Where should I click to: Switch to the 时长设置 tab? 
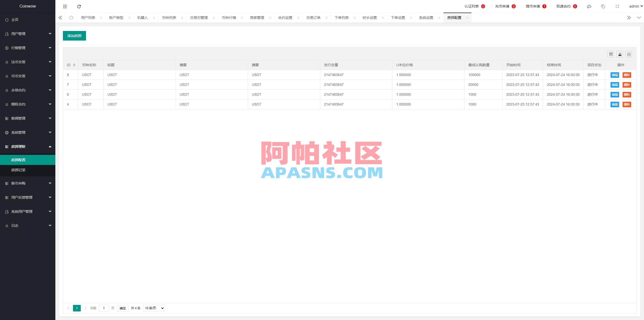tap(370, 18)
